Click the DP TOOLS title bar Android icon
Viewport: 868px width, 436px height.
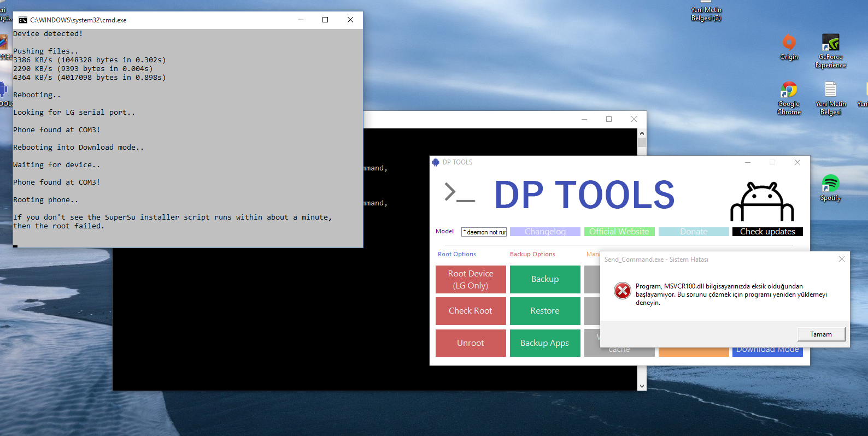(x=436, y=162)
